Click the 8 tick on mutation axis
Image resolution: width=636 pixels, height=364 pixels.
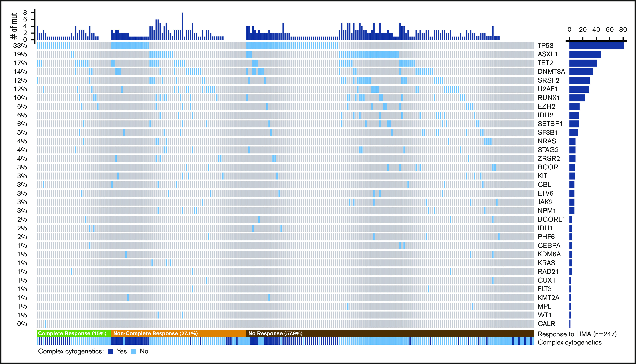(x=25, y=13)
